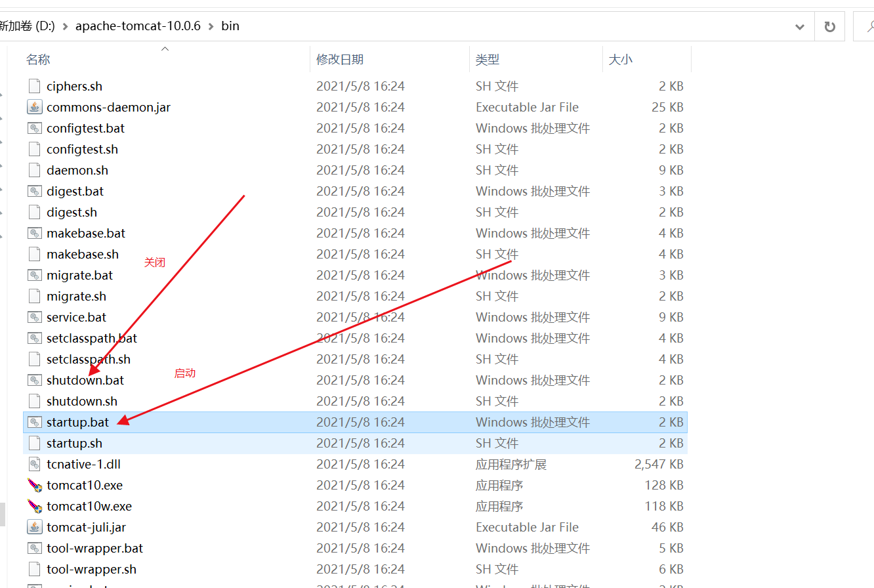Select the file name tcnative-1.dll
Image resolution: width=874 pixels, height=588 pixels.
click(x=83, y=464)
